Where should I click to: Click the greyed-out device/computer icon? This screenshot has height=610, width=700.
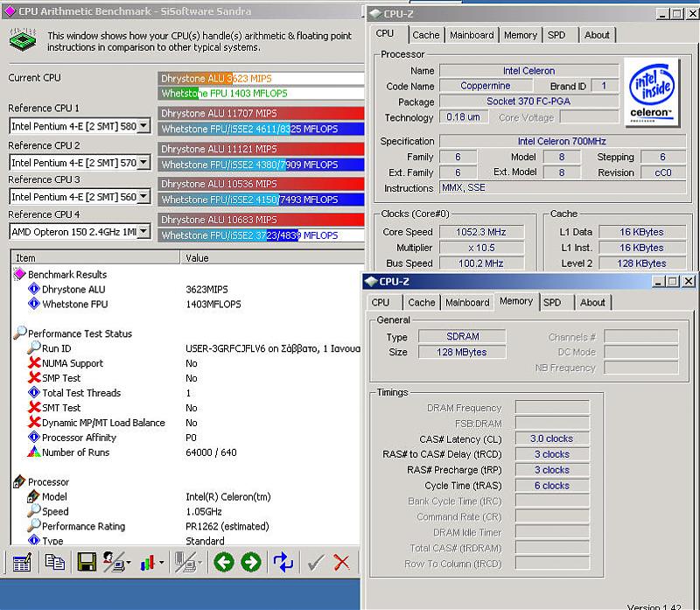pos(185,562)
